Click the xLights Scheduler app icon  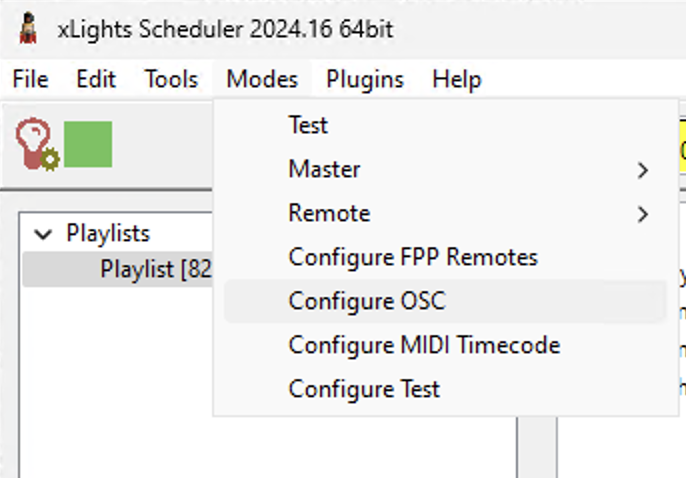pyautogui.click(x=29, y=28)
